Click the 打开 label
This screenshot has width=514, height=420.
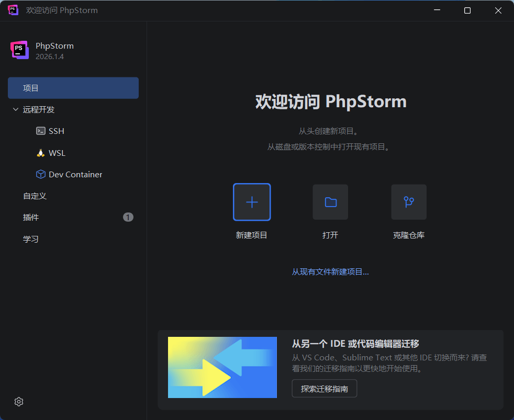pyautogui.click(x=330, y=235)
